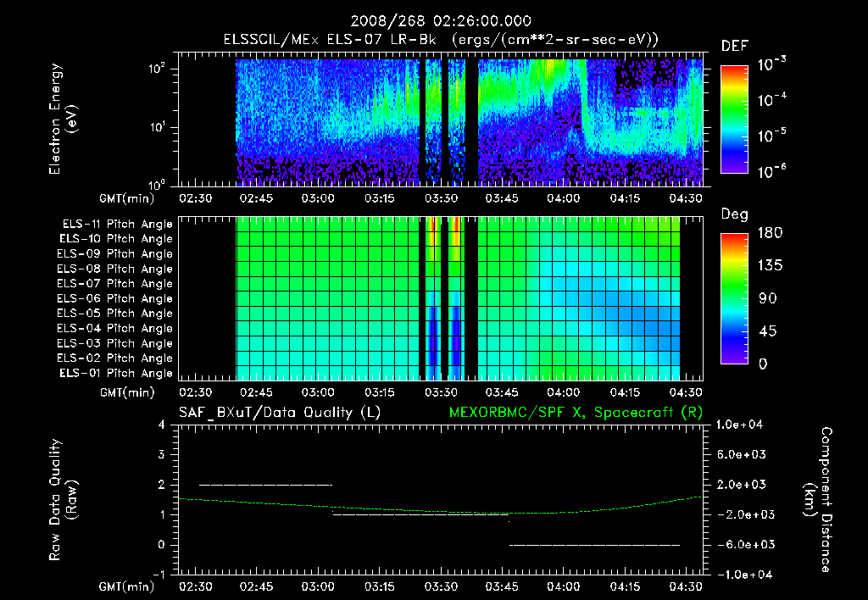Select the ELS-11 Pitch Angle label
The image size is (868, 600).
pos(117,225)
